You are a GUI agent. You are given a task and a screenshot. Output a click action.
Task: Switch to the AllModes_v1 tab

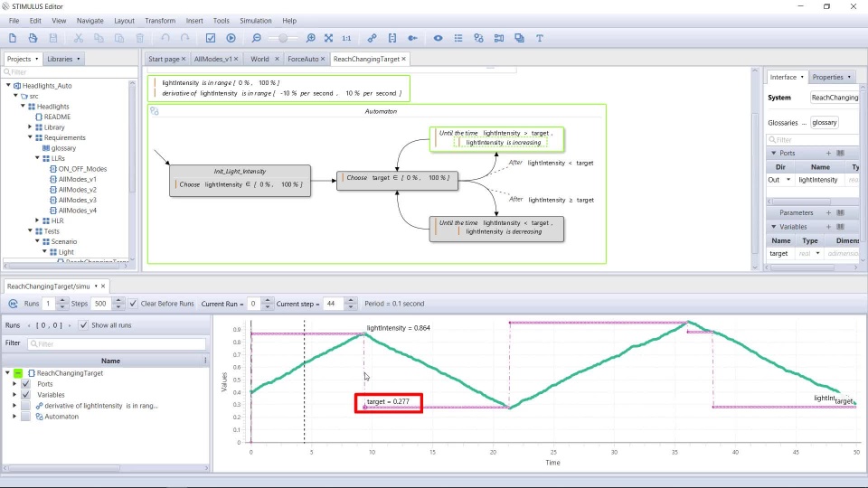point(212,59)
